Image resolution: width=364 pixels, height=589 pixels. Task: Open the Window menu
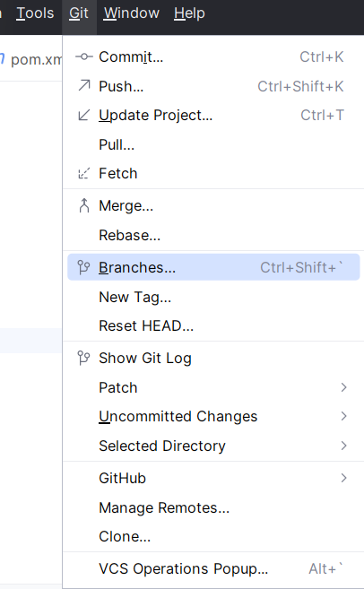coord(132,13)
